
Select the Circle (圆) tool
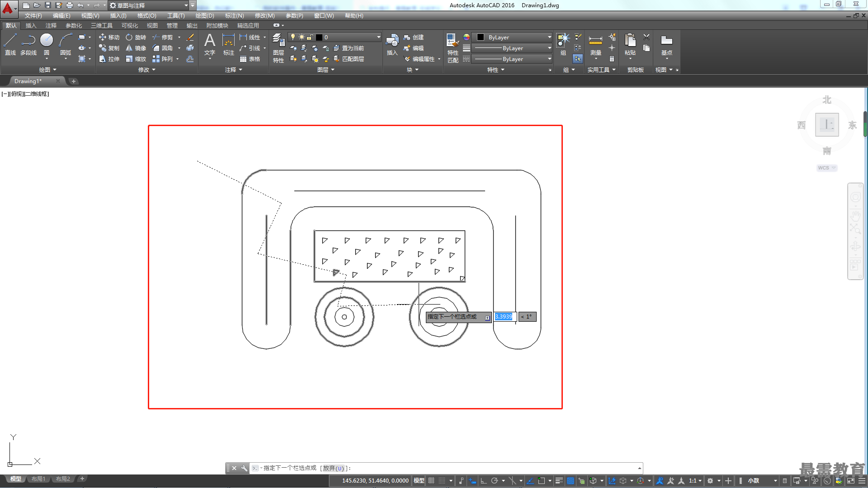tap(47, 44)
